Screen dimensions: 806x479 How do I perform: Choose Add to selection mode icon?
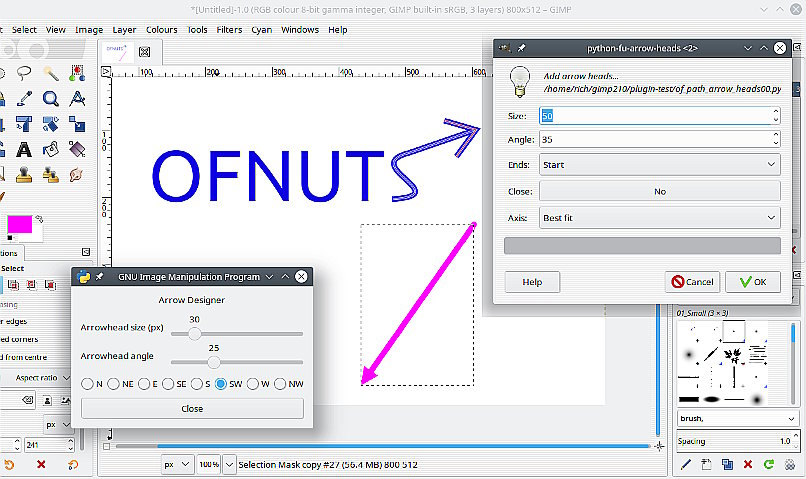coord(13,284)
